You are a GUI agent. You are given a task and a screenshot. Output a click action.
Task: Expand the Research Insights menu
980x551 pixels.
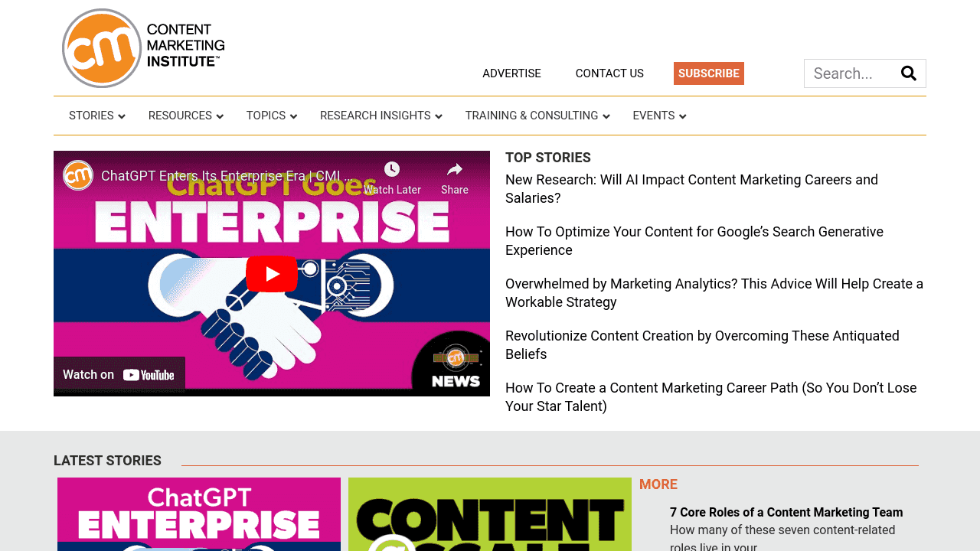click(x=381, y=116)
